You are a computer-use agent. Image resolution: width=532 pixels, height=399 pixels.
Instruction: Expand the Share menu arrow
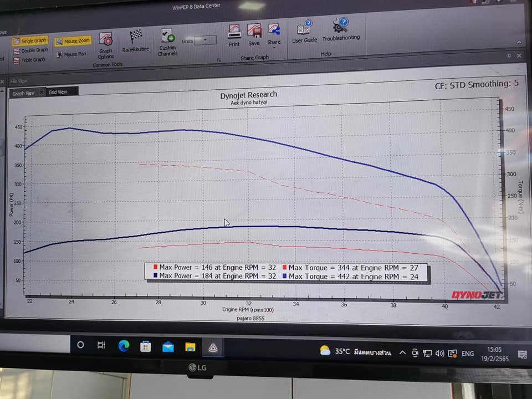point(274,48)
